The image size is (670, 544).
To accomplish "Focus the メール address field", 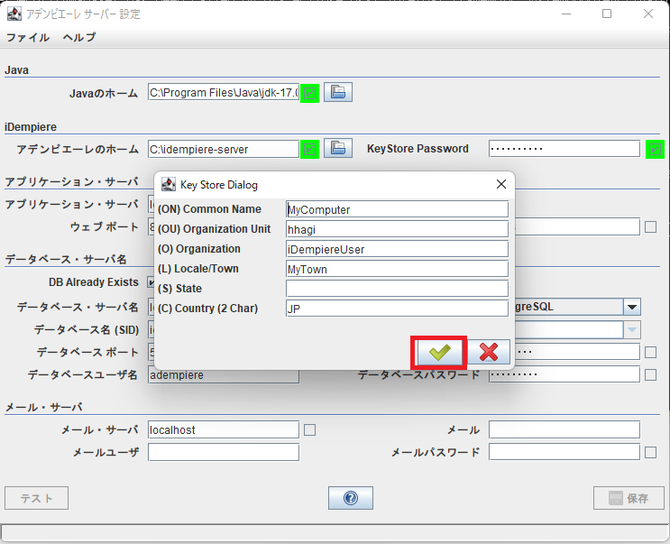I will (564, 430).
